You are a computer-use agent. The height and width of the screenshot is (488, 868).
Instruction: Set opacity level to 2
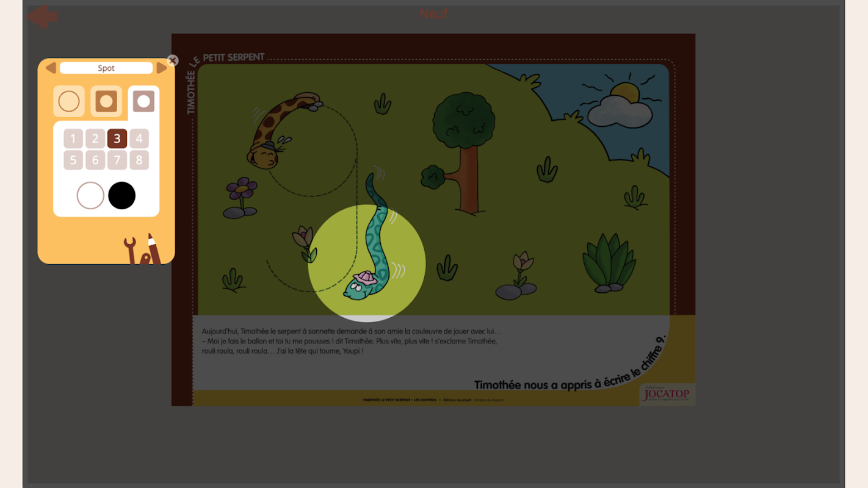tap(95, 138)
